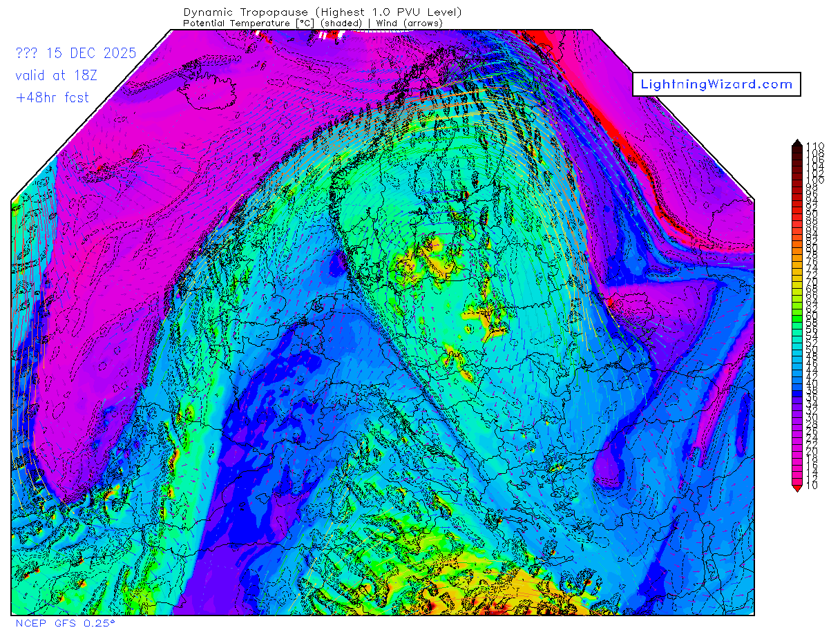Viewport: 840px width, 630px height.
Task: Pick the orange 76 legend swatch
Action: tap(798, 261)
